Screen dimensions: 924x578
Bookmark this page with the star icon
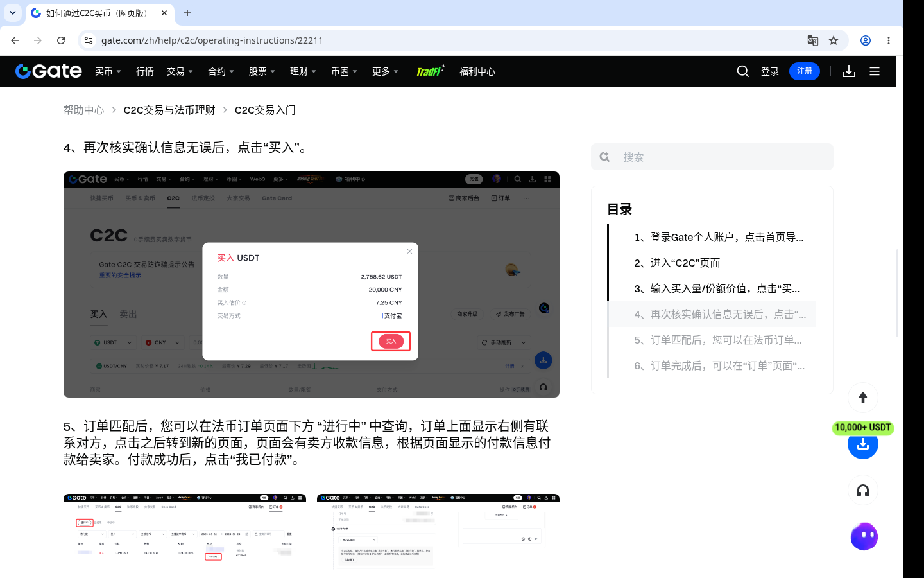tap(834, 40)
